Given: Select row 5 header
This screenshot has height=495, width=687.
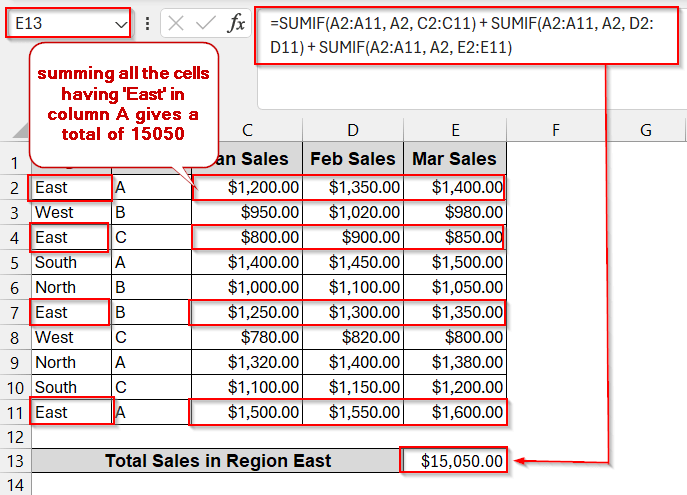Looking at the screenshot, I should (15, 263).
